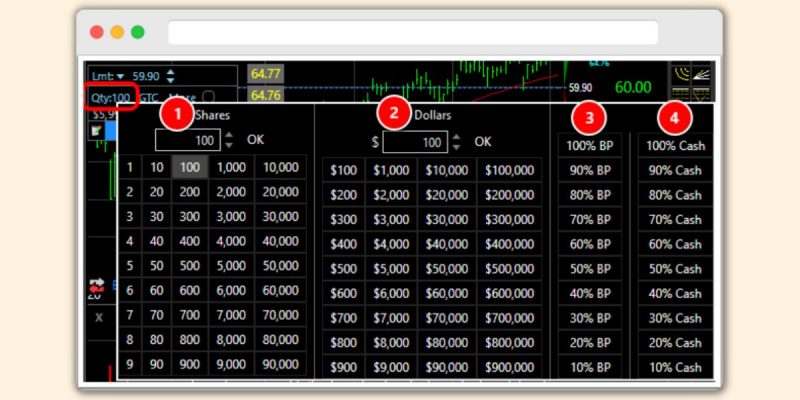Select $6,000 order amount
This screenshot has height=400, width=800.
click(x=391, y=293)
